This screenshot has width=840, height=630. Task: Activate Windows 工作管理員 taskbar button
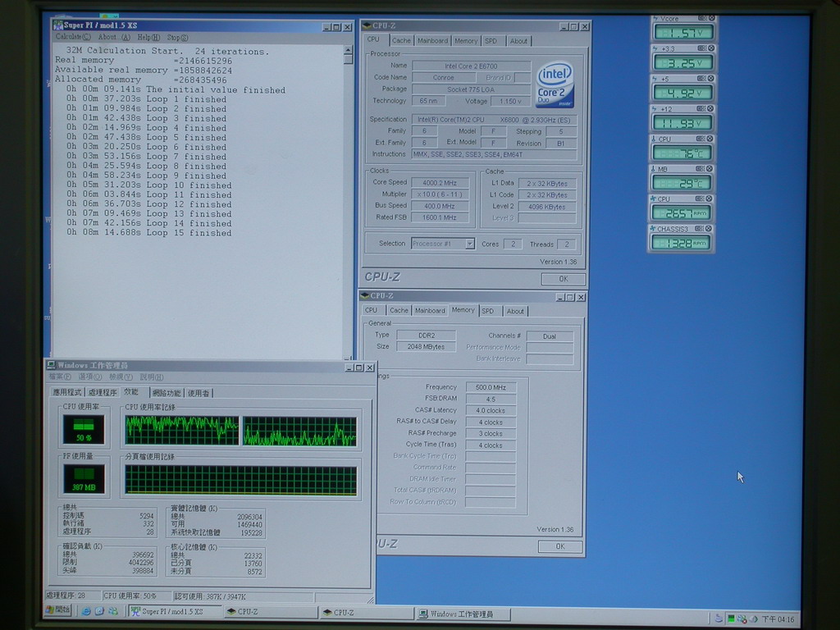pyautogui.click(x=463, y=614)
